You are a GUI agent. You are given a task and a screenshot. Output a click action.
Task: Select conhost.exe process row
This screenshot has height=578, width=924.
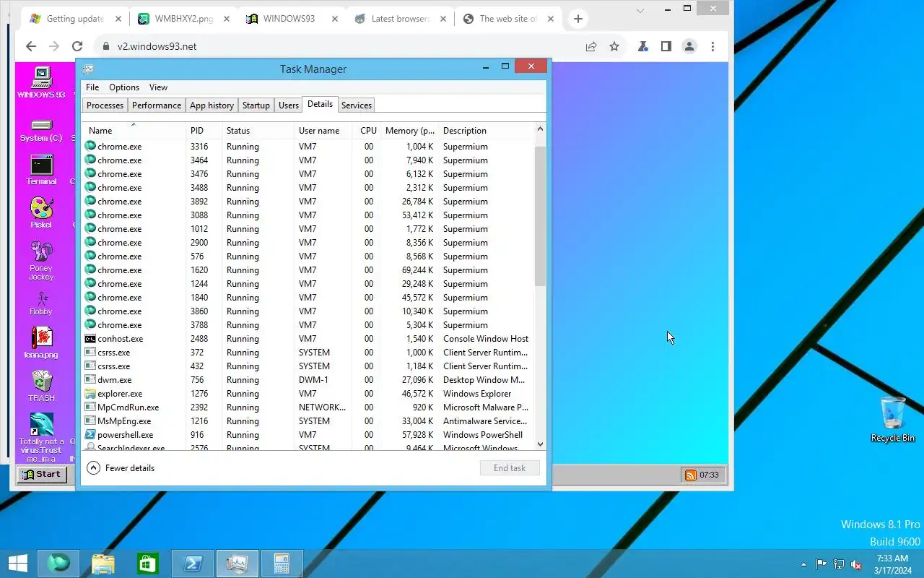[308, 339]
